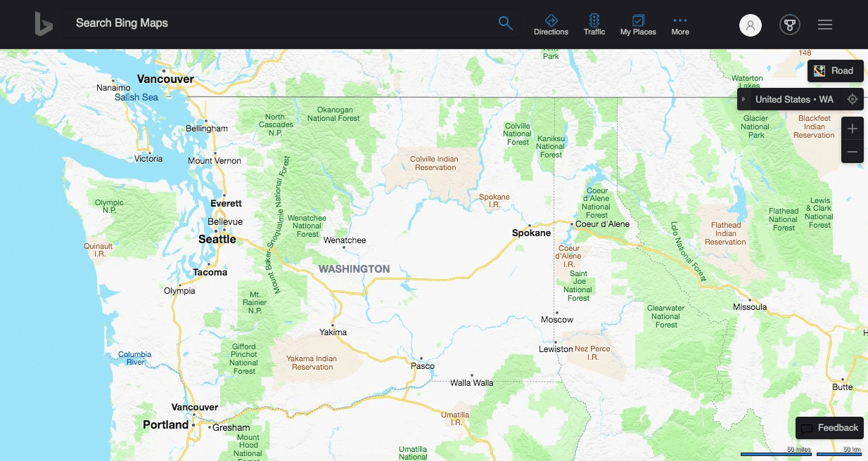Click the Nanaimo label
Viewport: 868px width, 461px height.
tap(113, 88)
